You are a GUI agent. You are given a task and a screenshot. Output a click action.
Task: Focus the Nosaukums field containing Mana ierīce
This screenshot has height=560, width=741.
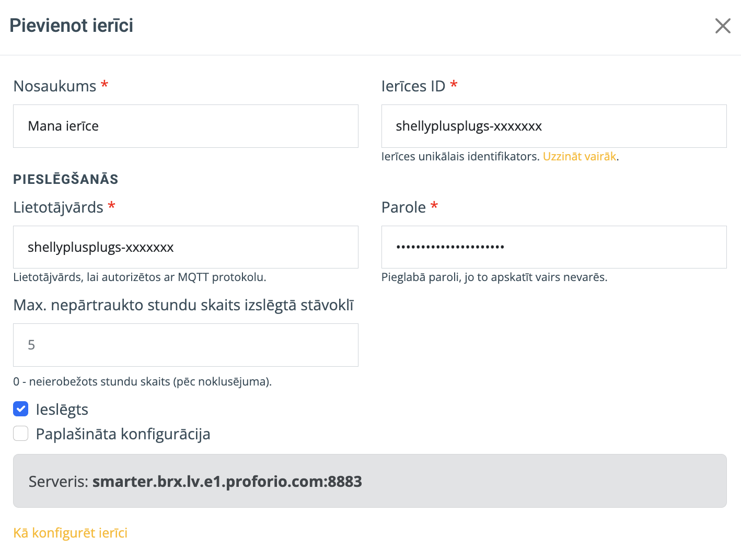tap(186, 126)
